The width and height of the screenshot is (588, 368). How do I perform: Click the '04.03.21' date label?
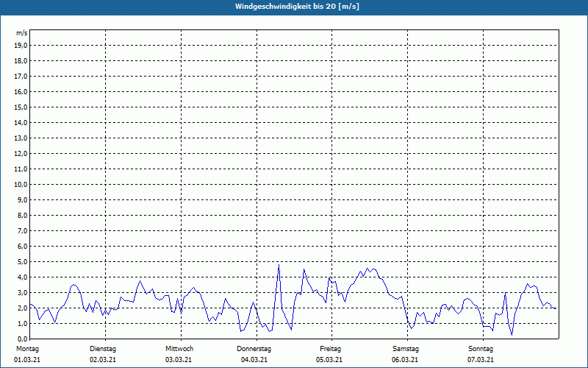[x=254, y=360]
